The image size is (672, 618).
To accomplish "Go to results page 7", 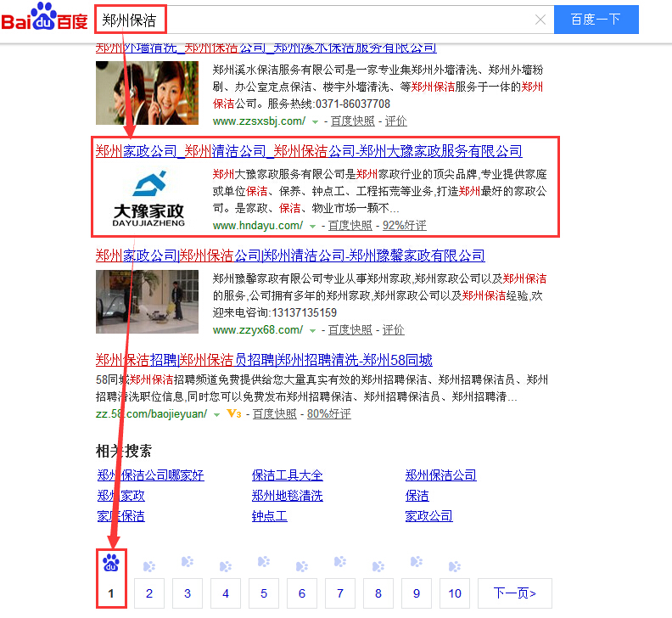I will [x=340, y=593].
